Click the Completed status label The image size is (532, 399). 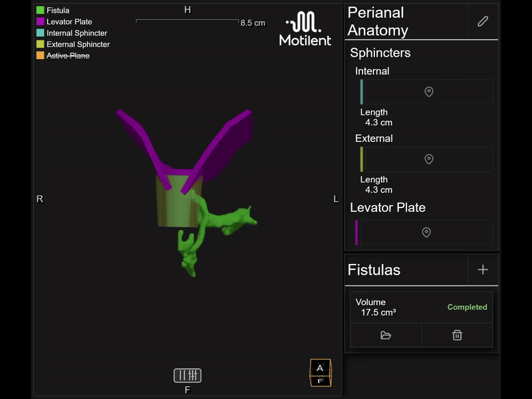click(x=467, y=307)
